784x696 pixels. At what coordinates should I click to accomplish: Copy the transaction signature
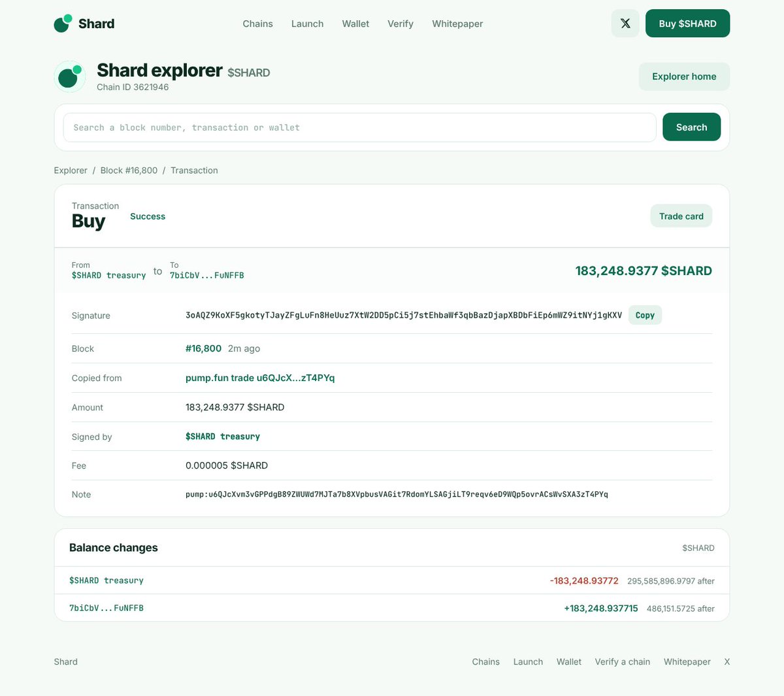(x=645, y=315)
